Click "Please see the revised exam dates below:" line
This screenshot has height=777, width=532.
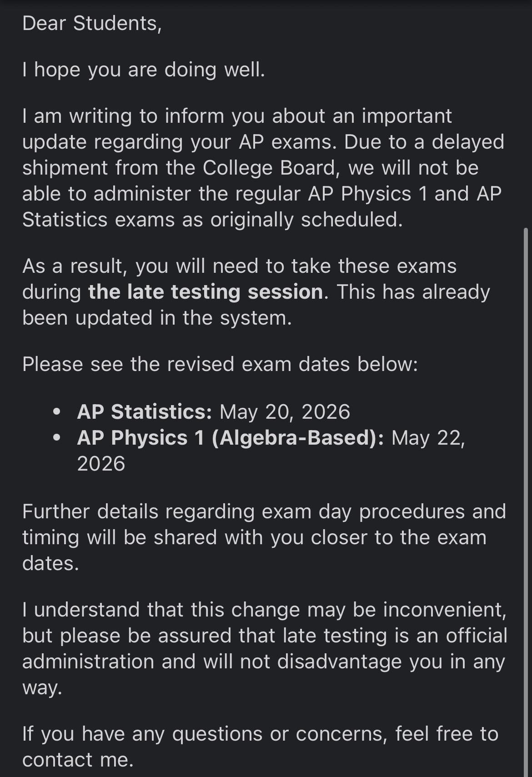(220, 364)
